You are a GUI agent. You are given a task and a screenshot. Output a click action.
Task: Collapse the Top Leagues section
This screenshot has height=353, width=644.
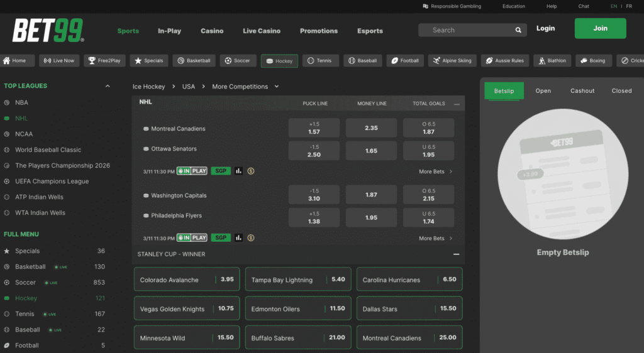pyautogui.click(x=108, y=86)
